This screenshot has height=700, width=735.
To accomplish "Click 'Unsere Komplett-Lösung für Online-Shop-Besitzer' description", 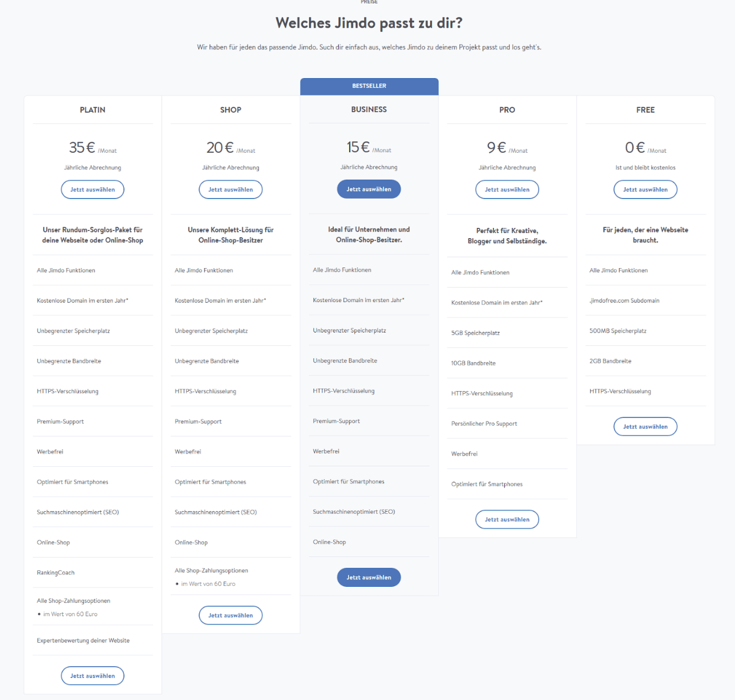I will (231, 235).
